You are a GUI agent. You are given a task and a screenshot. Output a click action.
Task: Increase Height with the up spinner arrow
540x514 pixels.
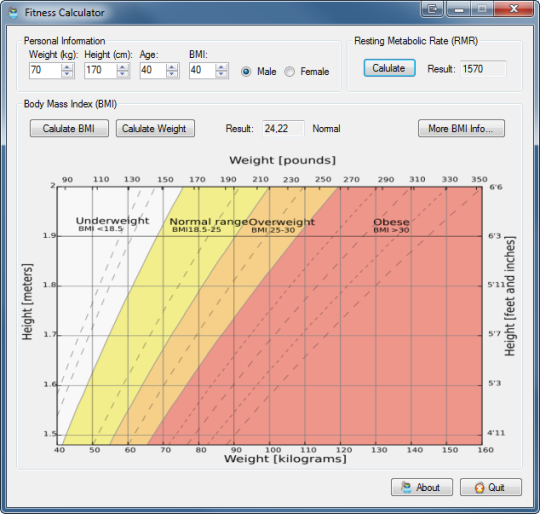[x=123, y=67]
